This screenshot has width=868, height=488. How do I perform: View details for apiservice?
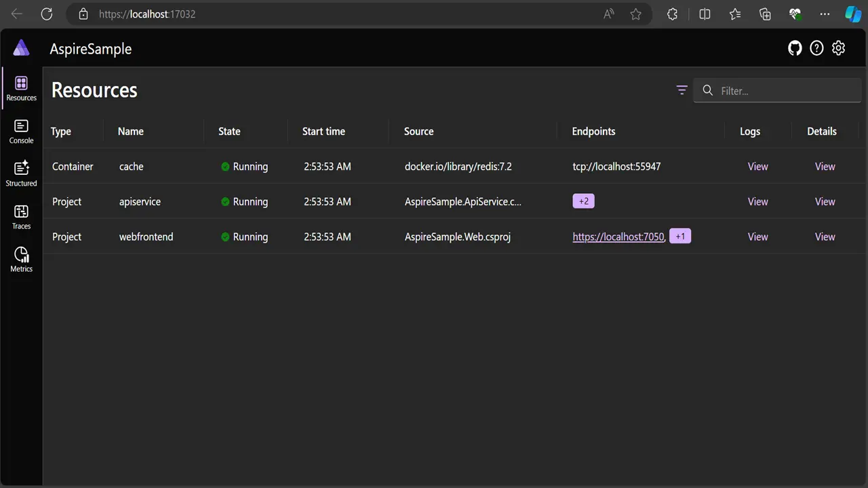click(825, 201)
